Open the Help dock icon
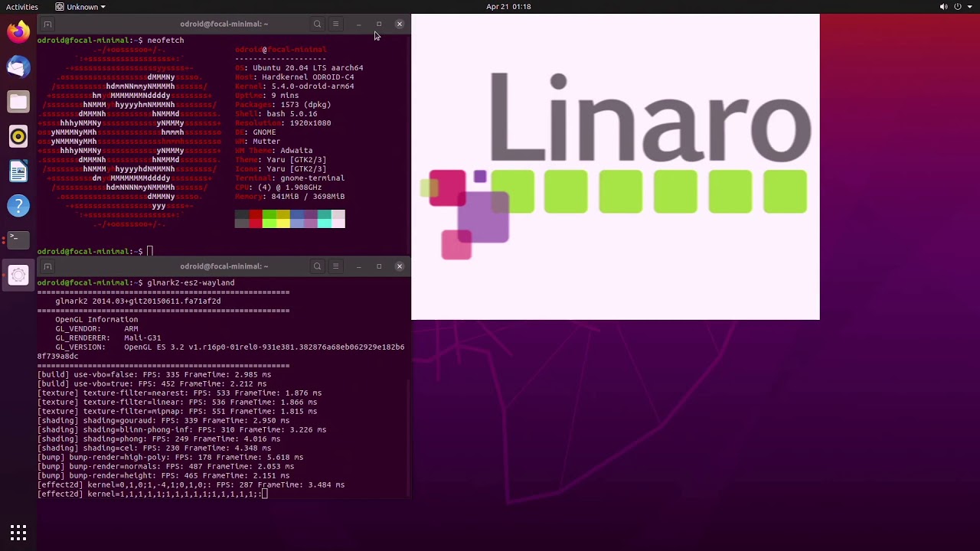This screenshot has height=551, width=980. (x=18, y=205)
